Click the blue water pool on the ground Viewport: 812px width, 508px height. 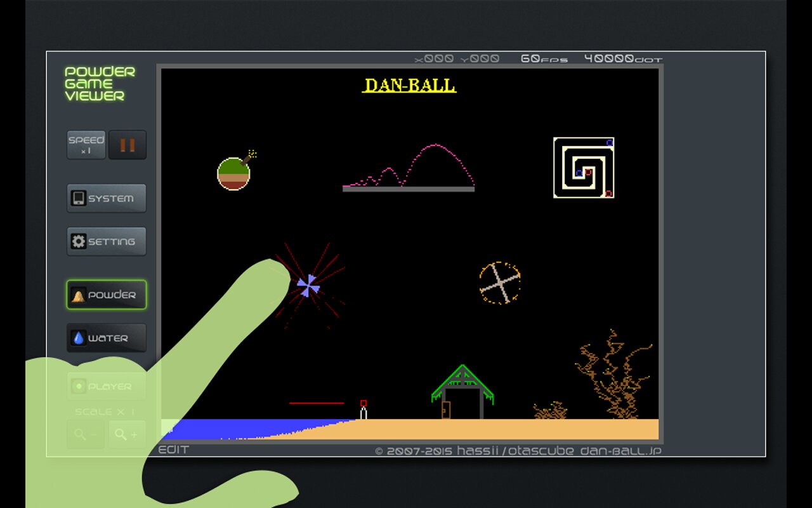(x=247, y=429)
